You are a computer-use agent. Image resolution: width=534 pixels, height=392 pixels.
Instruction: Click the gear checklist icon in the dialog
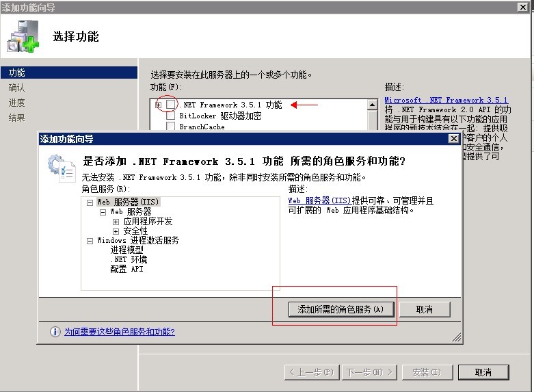[62, 168]
